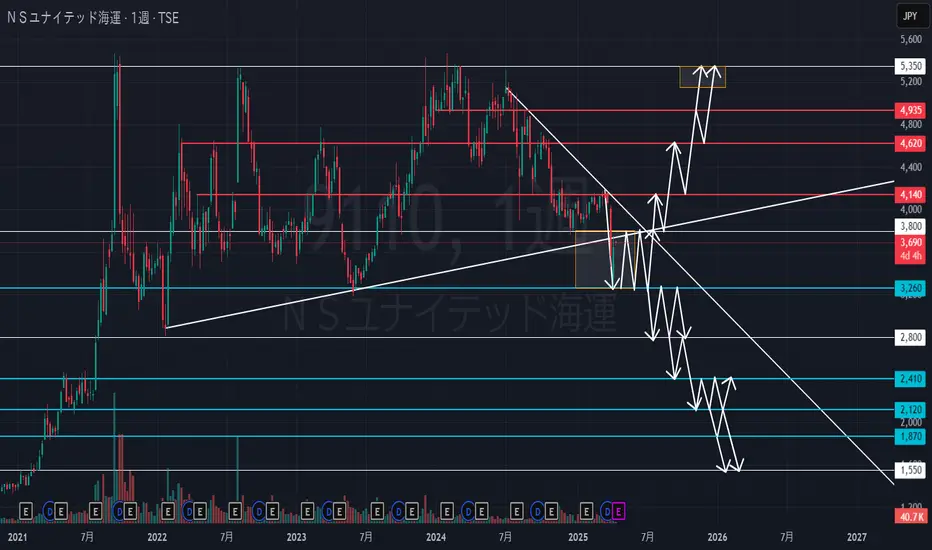This screenshot has height=550, width=932.
Task: Open the earnings marker just after the 2024 label
Action: pyautogui.click(x=446, y=511)
